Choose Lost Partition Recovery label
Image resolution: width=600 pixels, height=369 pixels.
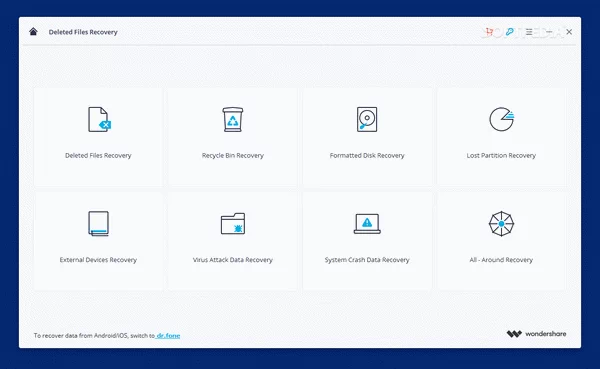[501, 155]
